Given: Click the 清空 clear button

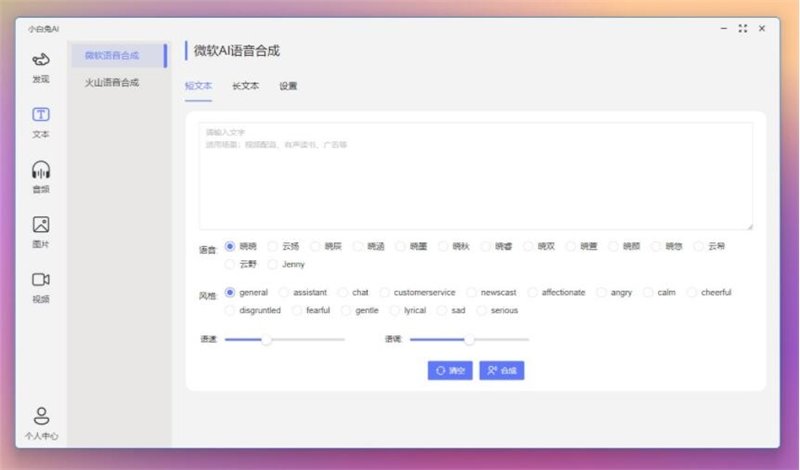Looking at the screenshot, I should [x=450, y=370].
